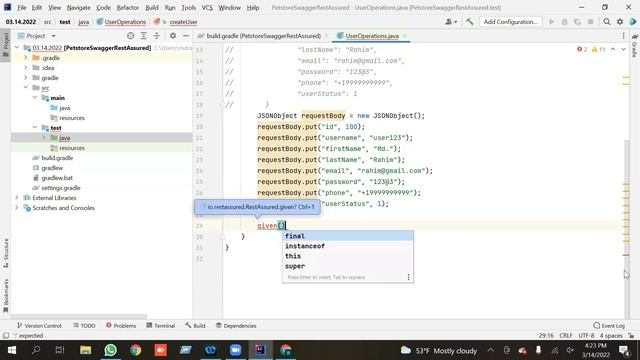Open the Navigate menu
The image size is (640, 360).
78,7
